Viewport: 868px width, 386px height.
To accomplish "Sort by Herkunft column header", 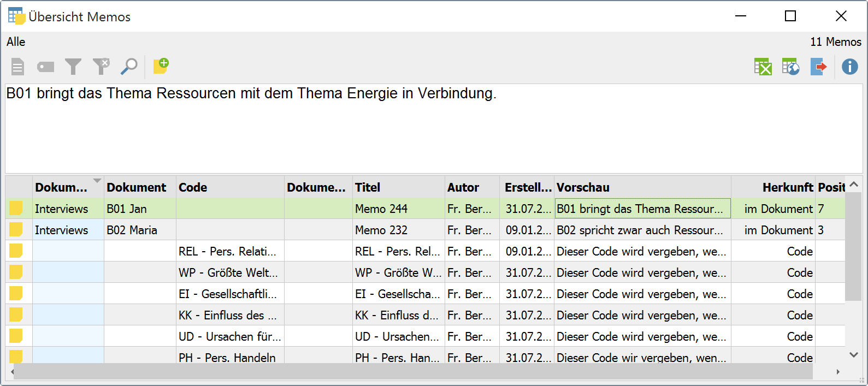I will click(773, 187).
